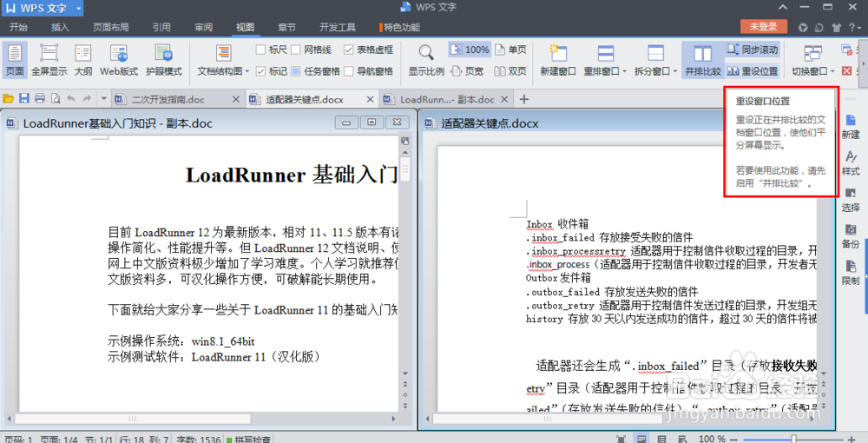This screenshot has width=868, height=443.
Task: Expand quick access toolbar customize arrow
Action: tap(103, 99)
